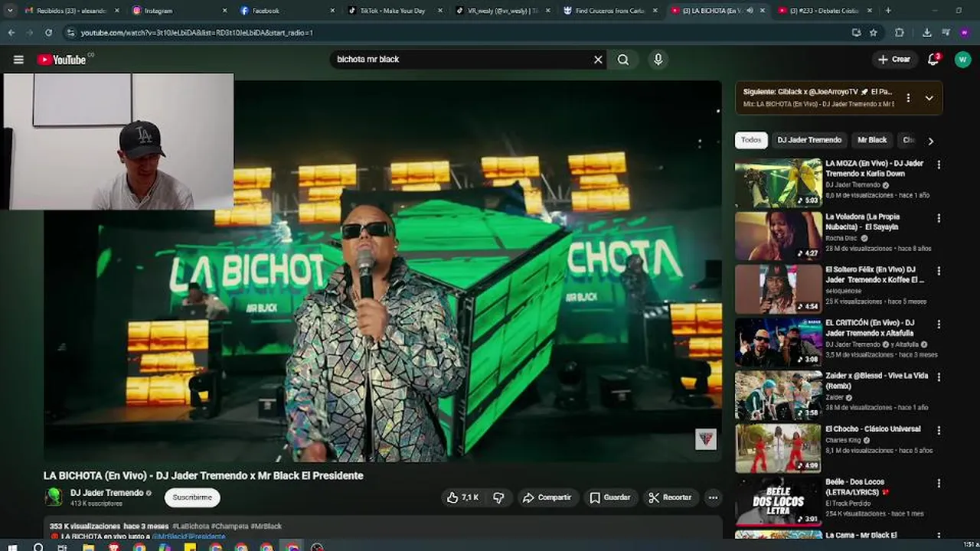Open the DJ Jader Tremendo channel avatar
This screenshot has width=980, height=551.
point(54,497)
